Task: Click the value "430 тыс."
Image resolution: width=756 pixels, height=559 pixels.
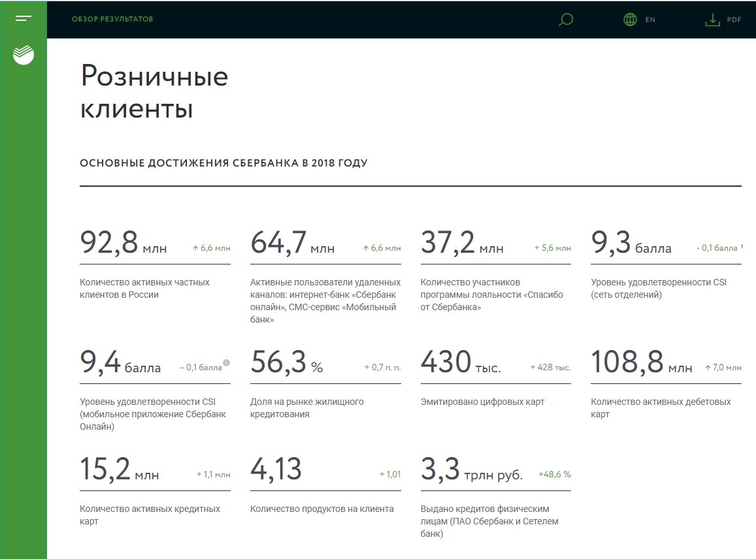Action: [461, 362]
